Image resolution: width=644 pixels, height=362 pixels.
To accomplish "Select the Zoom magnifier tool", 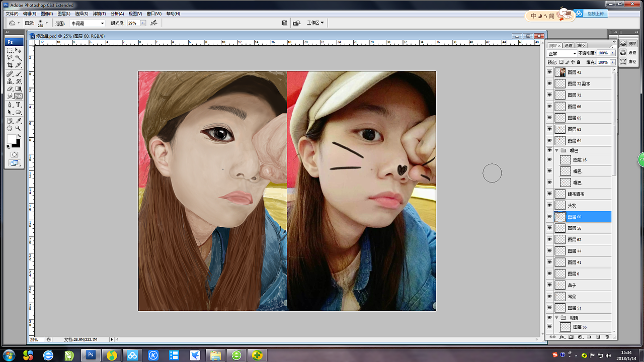I will pyautogui.click(x=19, y=128).
